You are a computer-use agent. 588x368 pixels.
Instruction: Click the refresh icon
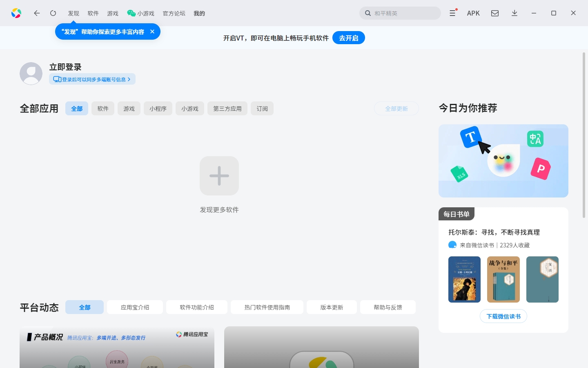click(x=53, y=13)
